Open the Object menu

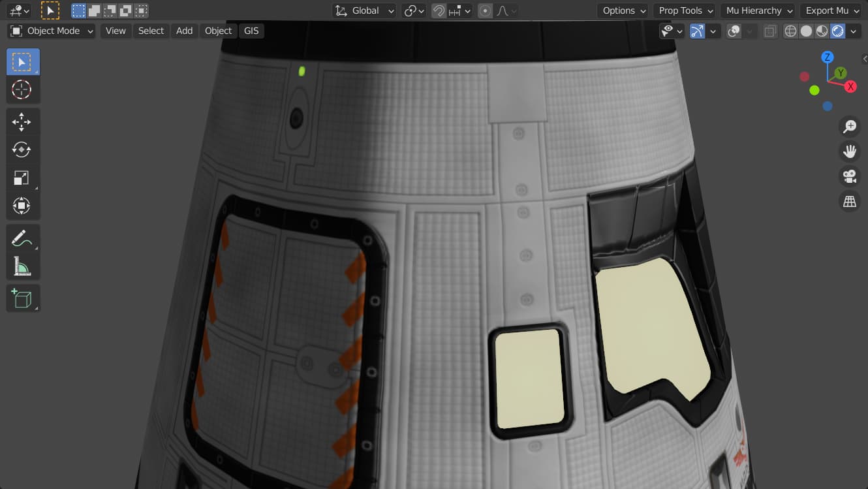point(218,31)
